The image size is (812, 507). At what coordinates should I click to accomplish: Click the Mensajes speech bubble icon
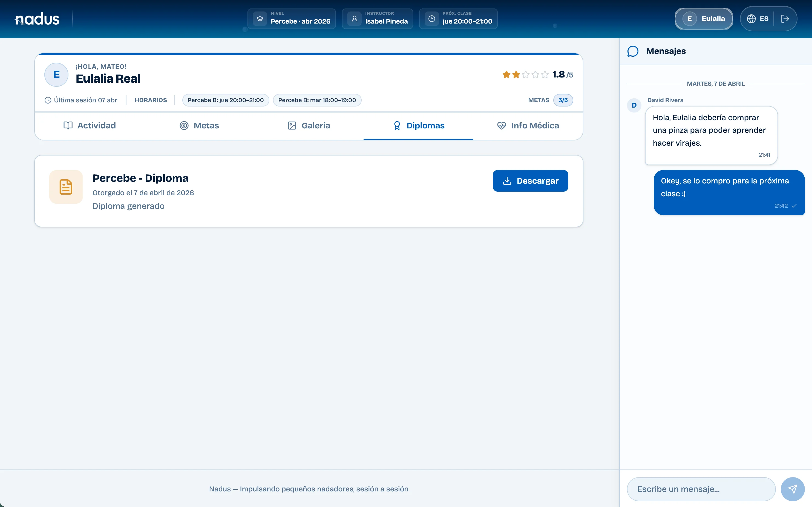pyautogui.click(x=633, y=51)
